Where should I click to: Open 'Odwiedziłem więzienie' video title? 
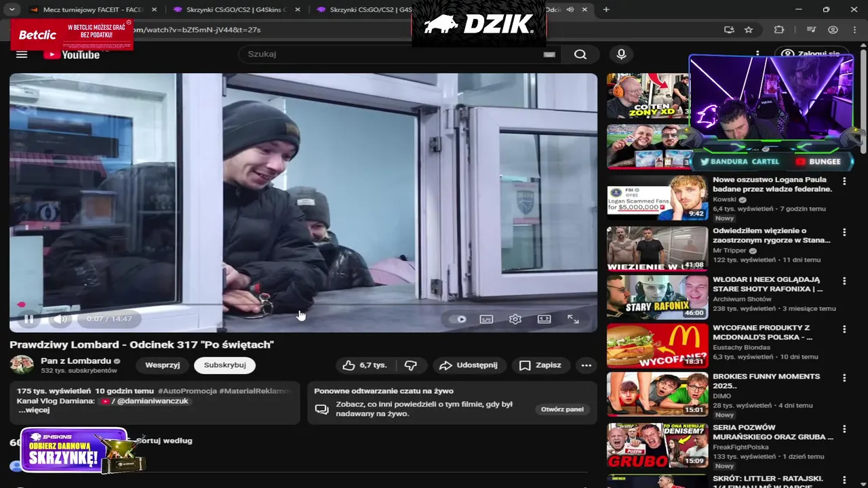point(772,235)
